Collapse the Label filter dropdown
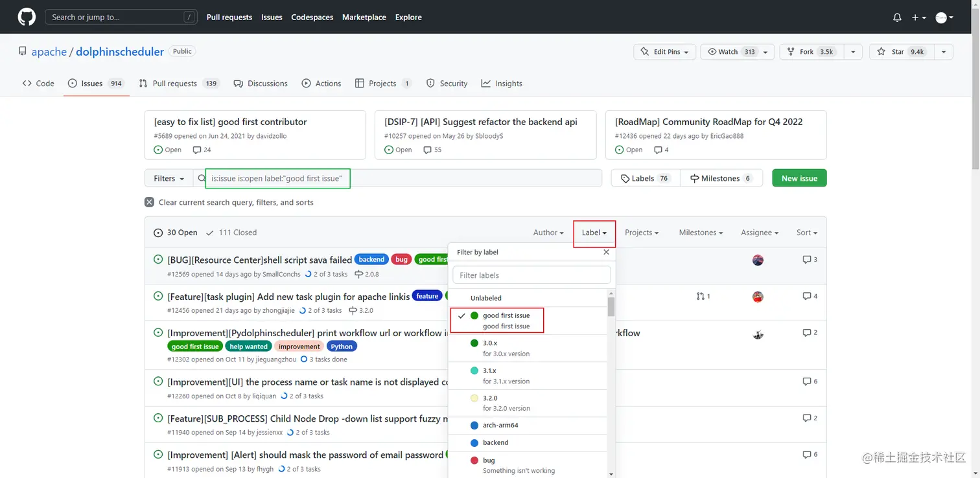Screen dimensions: 980x478 point(594,233)
